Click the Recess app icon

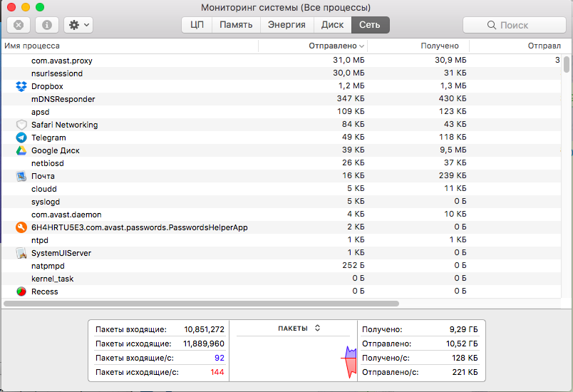pos(21,292)
